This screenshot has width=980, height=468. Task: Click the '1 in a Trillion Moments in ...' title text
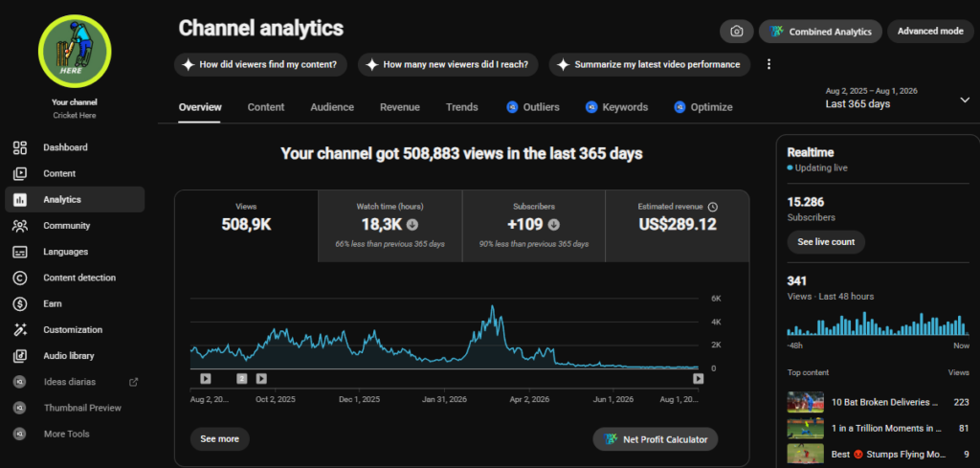886,429
